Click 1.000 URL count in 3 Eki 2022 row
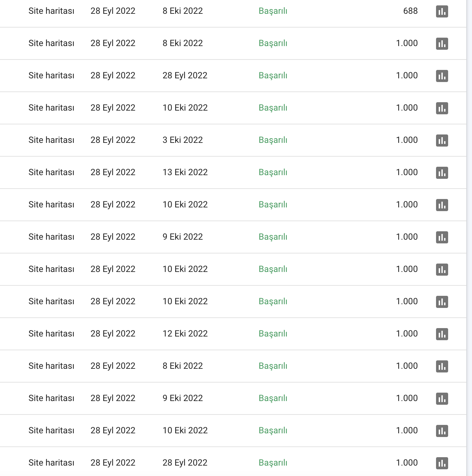 click(x=407, y=140)
